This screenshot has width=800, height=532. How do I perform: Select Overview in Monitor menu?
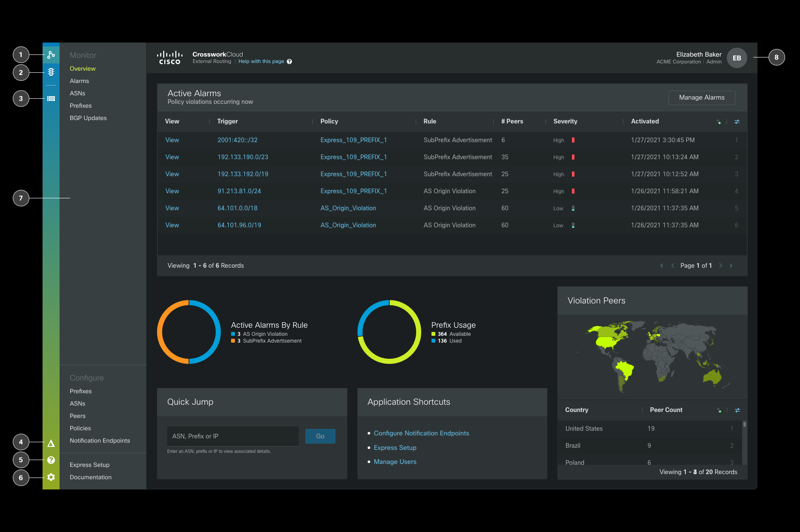pyautogui.click(x=83, y=69)
